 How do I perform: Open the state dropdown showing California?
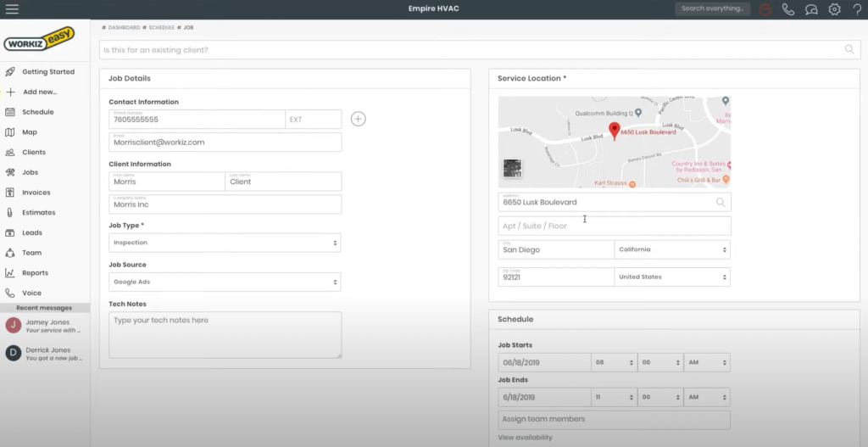pyautogui.click(x=672, y=250)
